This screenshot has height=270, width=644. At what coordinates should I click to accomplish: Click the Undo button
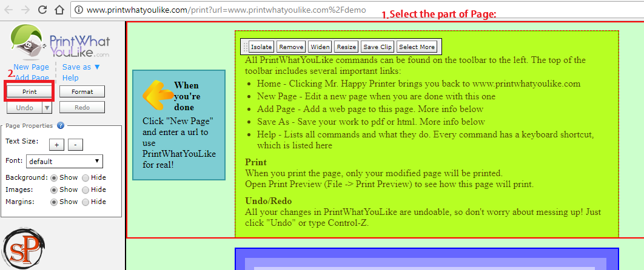[25, 107]
